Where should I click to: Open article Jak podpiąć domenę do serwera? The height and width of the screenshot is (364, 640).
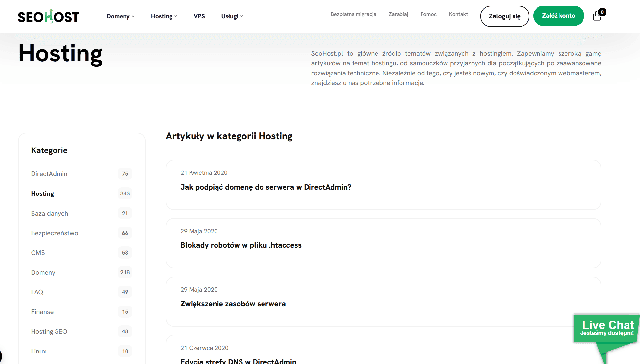click(x=266, y=187)
